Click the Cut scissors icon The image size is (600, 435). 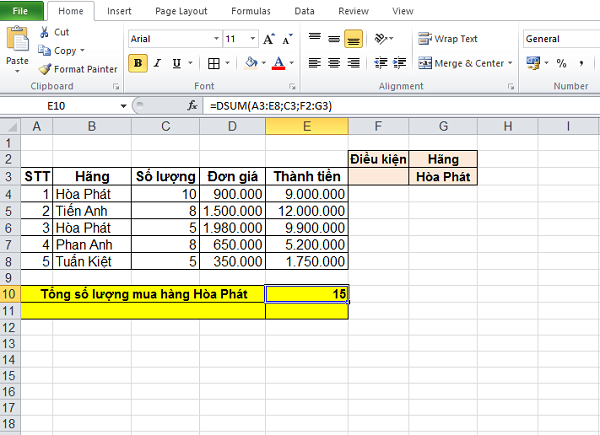click(x=44, y=32)
